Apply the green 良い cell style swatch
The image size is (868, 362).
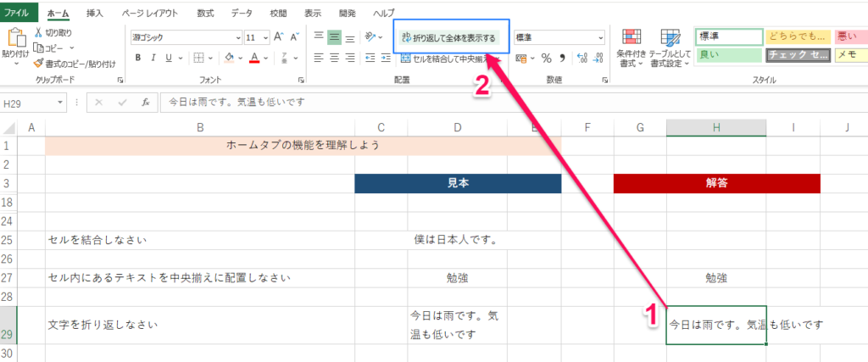(727, 54)
